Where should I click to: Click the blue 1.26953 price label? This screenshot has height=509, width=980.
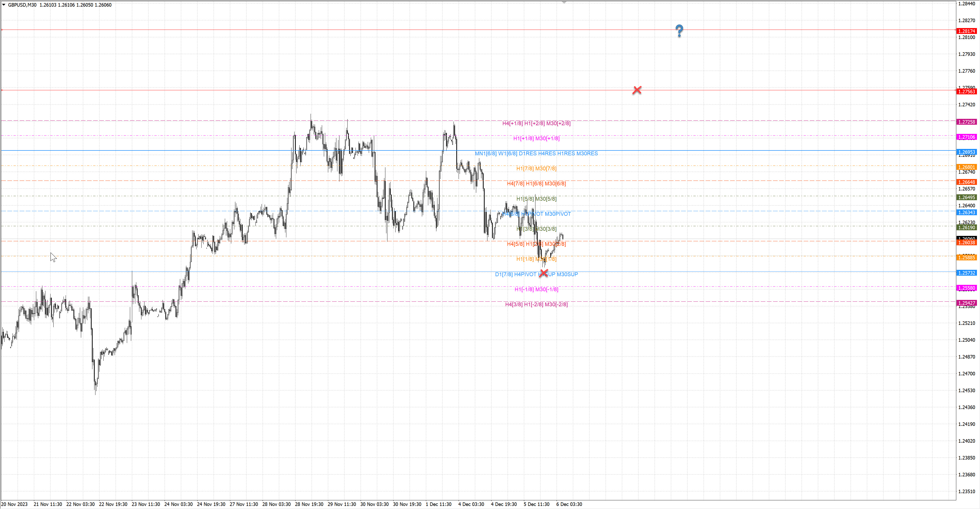966,152
